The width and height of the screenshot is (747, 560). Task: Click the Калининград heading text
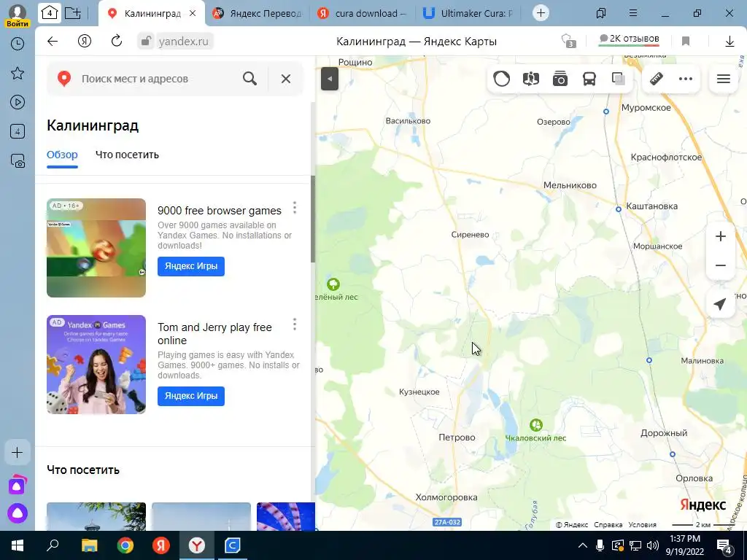click(x=93, y=125)
